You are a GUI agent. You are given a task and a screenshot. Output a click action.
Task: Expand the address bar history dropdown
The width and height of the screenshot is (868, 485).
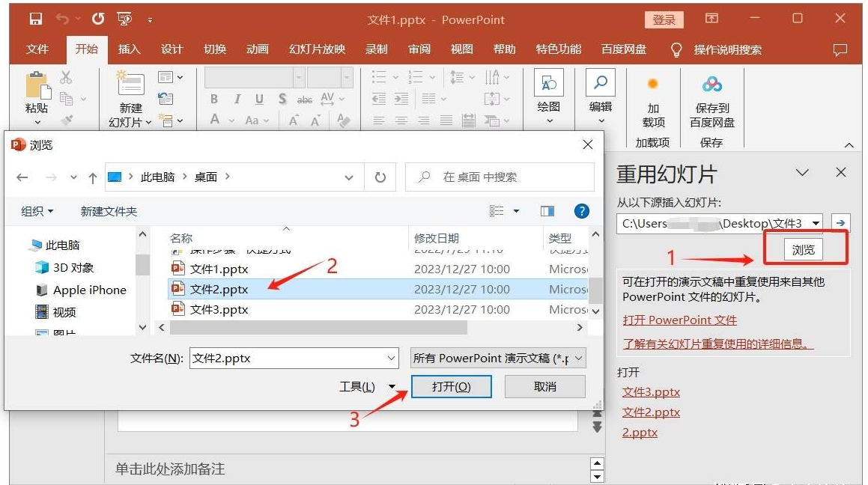pos(349,177)
